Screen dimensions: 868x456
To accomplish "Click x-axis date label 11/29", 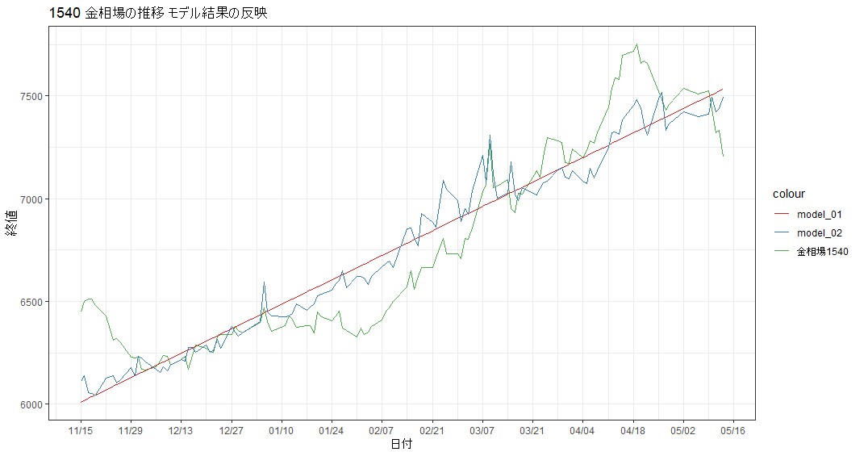I will (131, 430).
